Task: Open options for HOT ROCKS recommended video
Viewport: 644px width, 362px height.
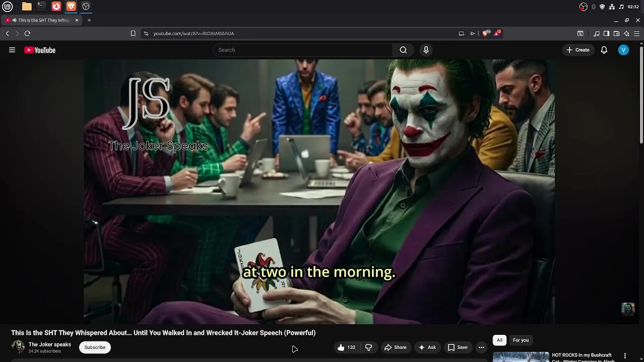Action: coord(625,356)
